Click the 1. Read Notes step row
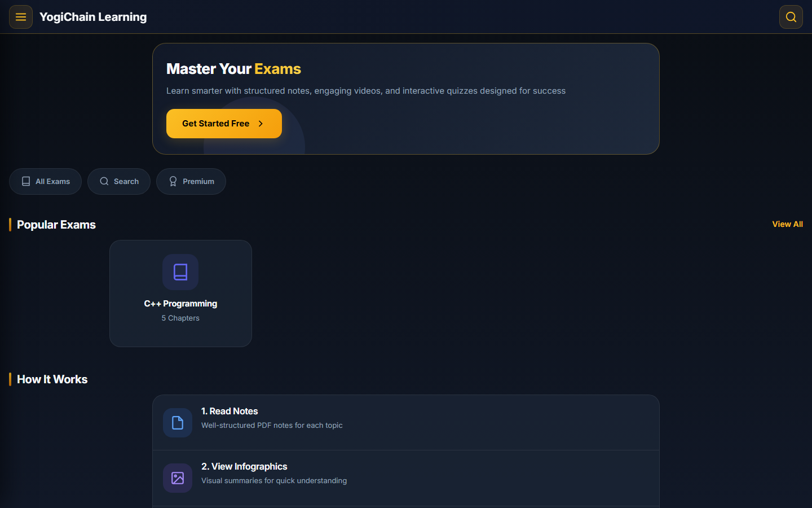The image size is (812, 508). [x=406, y=423]
